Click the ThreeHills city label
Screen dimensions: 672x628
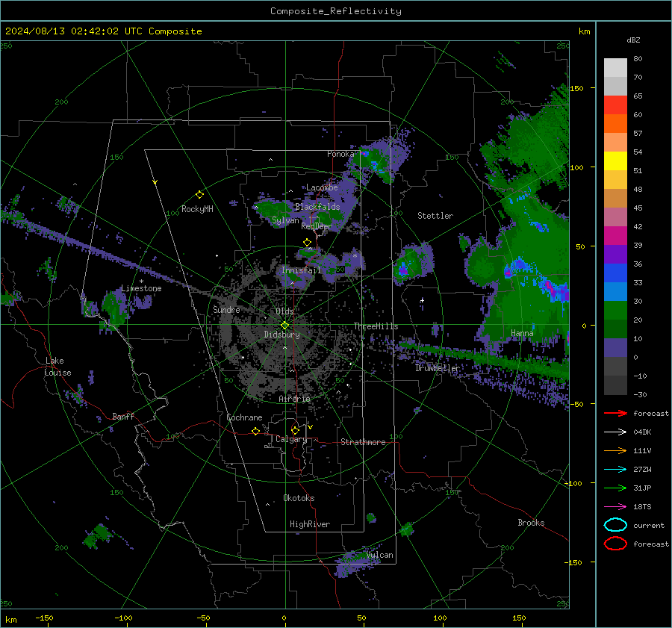376,326
